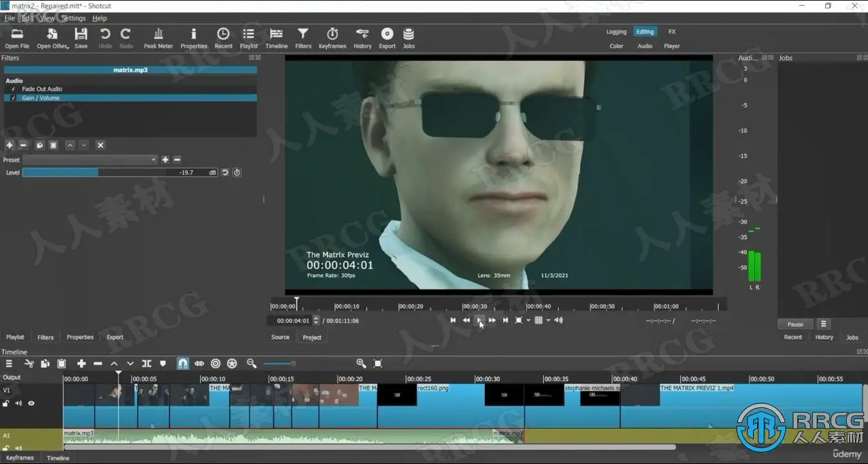868x464 pixels.
Task: Open the filter Preset dropdown
Action: [x=90, y=160]
